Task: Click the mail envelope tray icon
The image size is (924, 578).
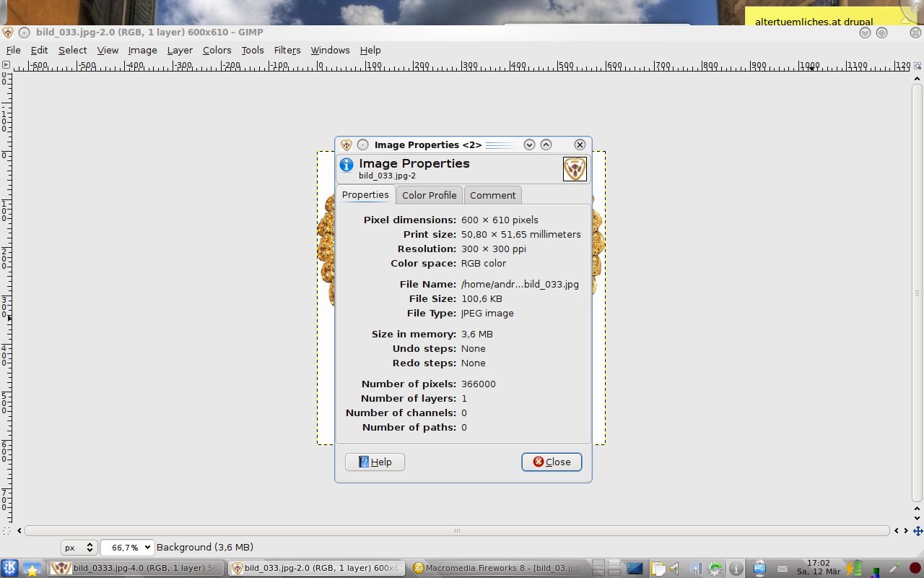Action: tap(782, 569)
